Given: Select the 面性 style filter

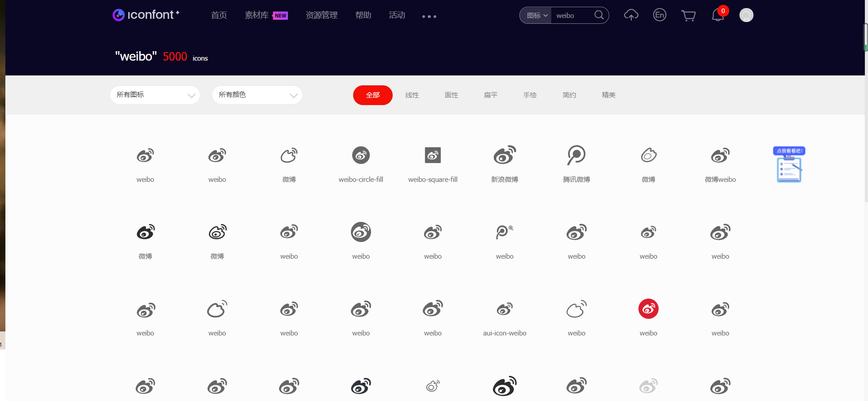Looking at the screenshot, I should (452, 95).
